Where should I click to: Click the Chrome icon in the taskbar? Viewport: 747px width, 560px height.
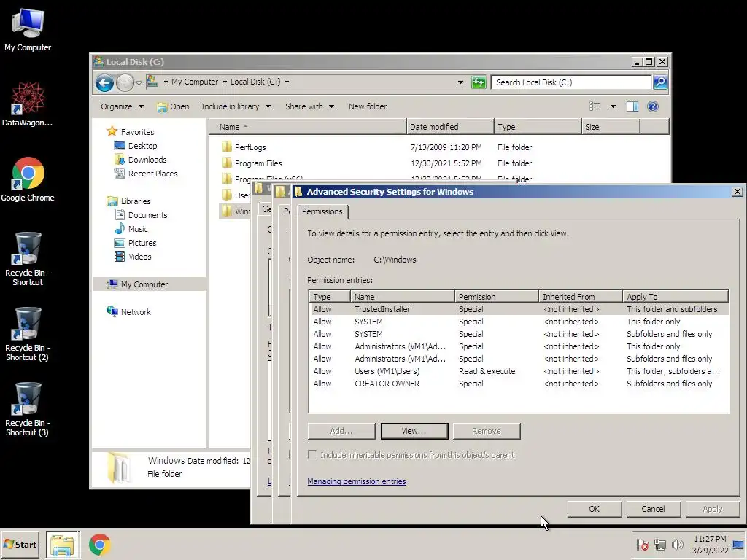[x=99, y=545]
